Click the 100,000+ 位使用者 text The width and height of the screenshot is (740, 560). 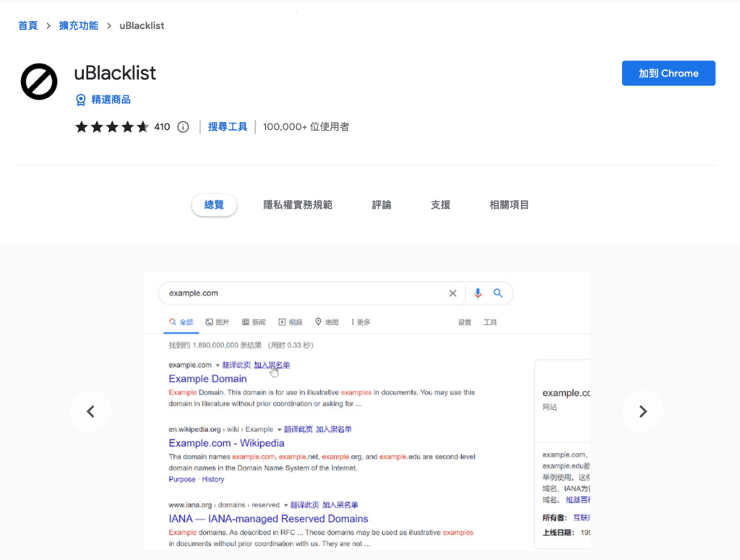(306, 127)
